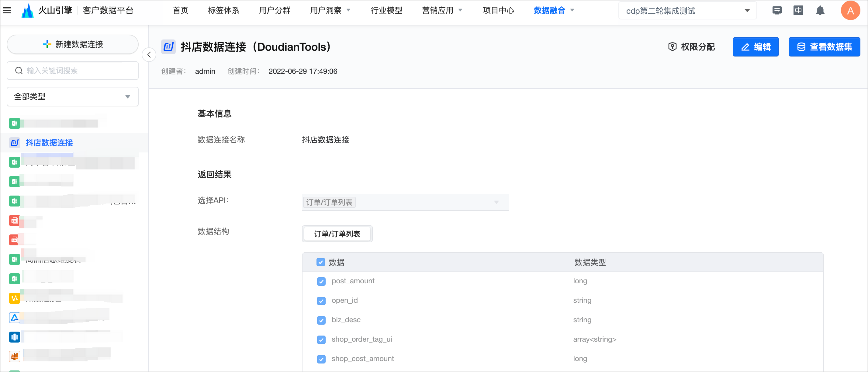Click the Doudian icon beside the page title

click(168, 47)
